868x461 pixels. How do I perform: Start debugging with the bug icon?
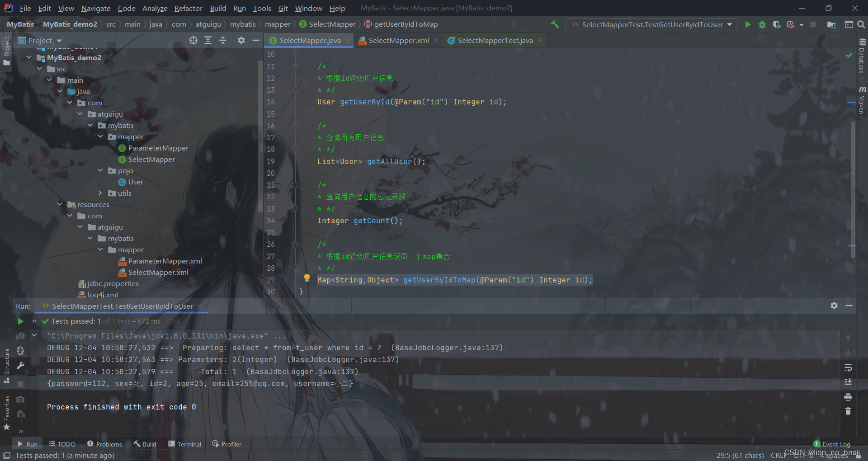point(762,24)
